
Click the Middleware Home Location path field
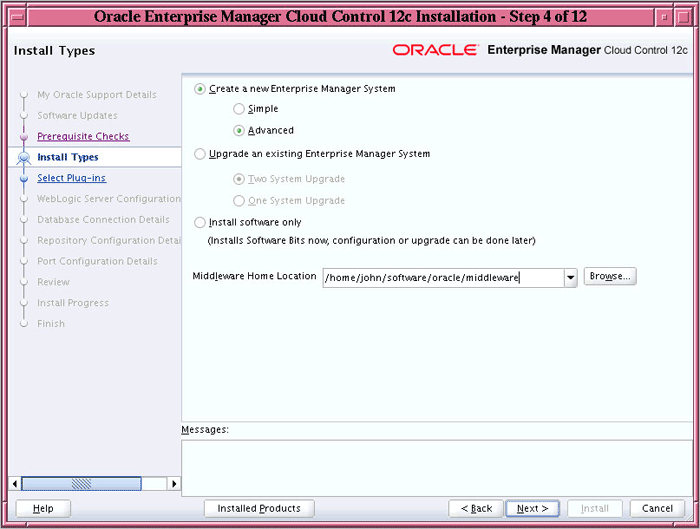pos(443,278)
